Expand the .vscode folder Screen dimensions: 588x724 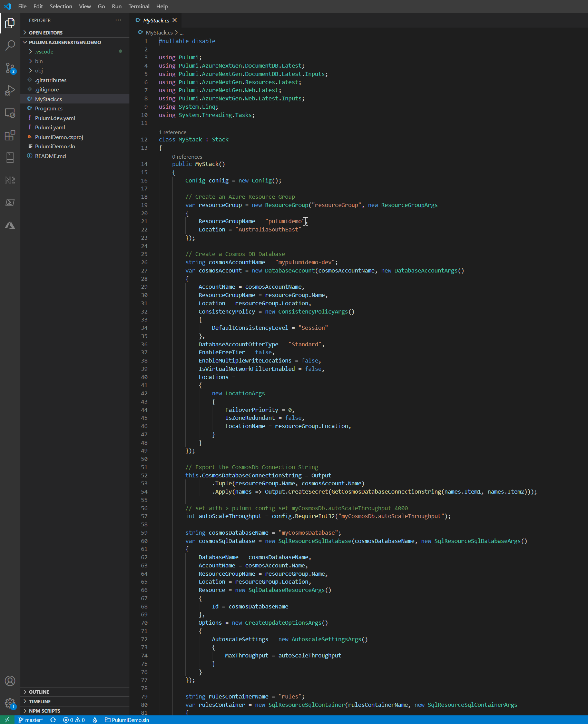(44, 52)
